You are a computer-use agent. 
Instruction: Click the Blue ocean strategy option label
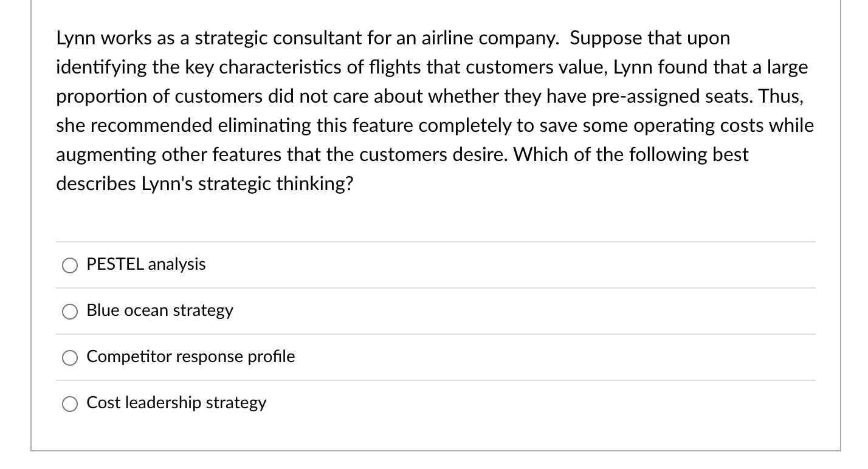tap(160, 310)
